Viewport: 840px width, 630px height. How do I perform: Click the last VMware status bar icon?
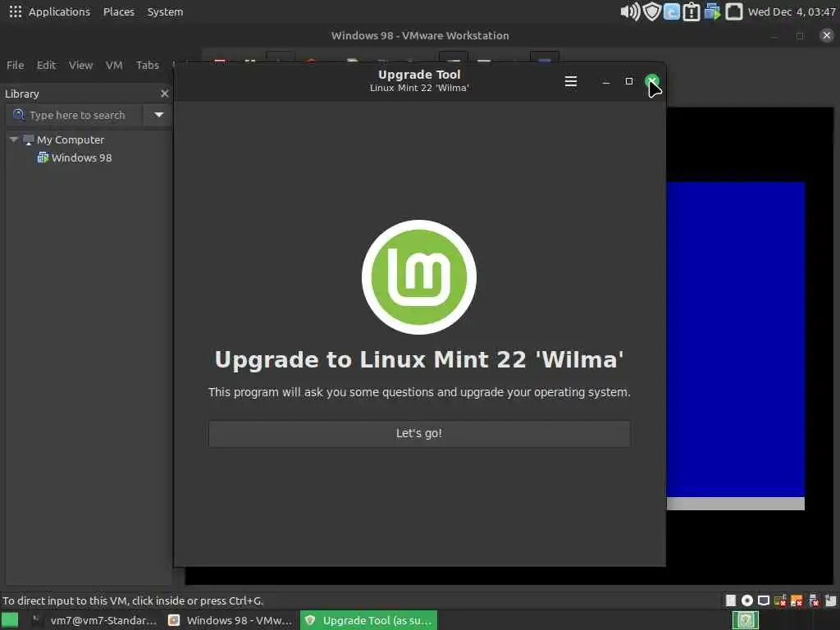click(830, 600)
